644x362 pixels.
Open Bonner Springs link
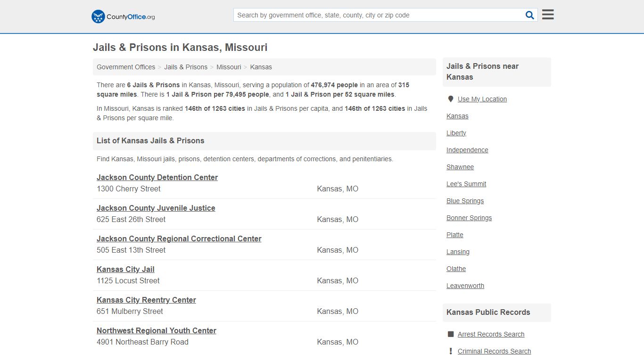click(x=469, y=218)
